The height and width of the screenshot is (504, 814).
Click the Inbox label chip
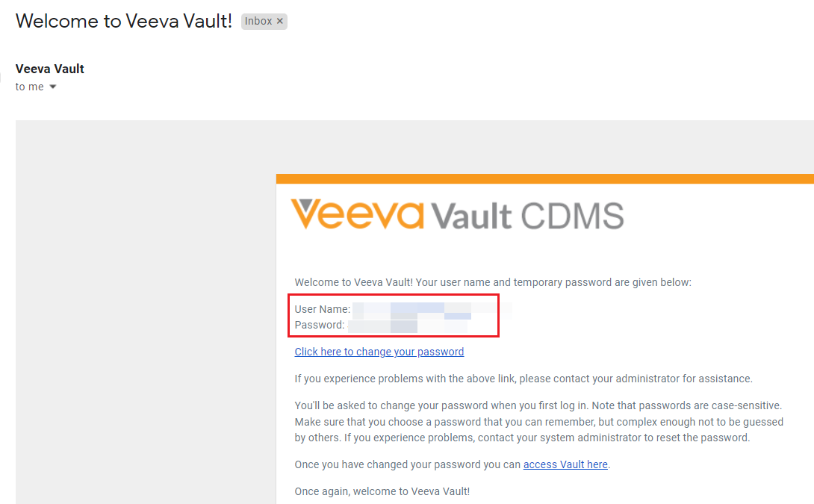[258, 22]
